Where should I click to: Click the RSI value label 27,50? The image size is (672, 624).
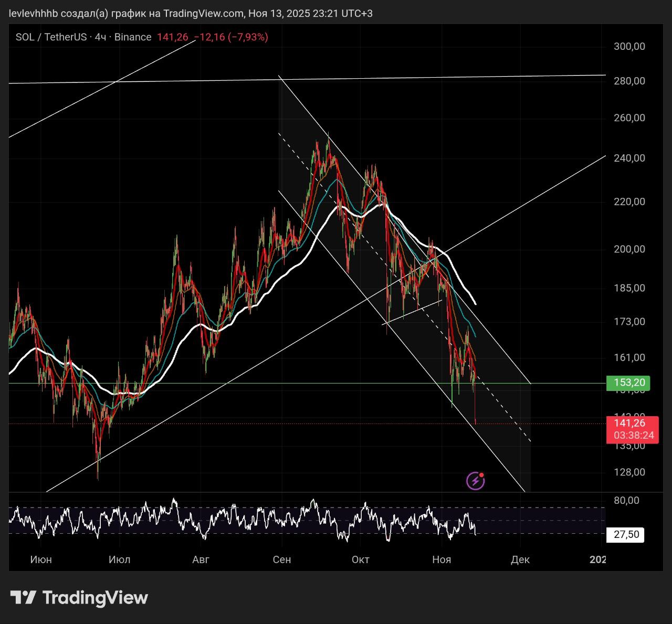[626, 534]
